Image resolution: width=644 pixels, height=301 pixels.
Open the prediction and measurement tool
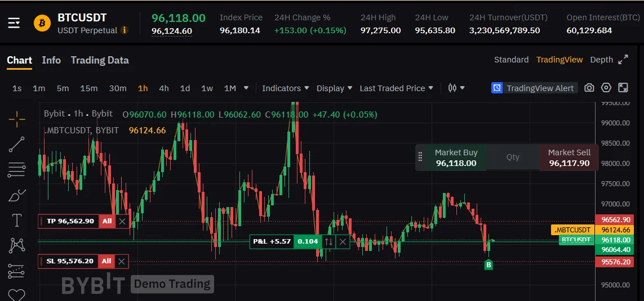(x=16, y=271)
